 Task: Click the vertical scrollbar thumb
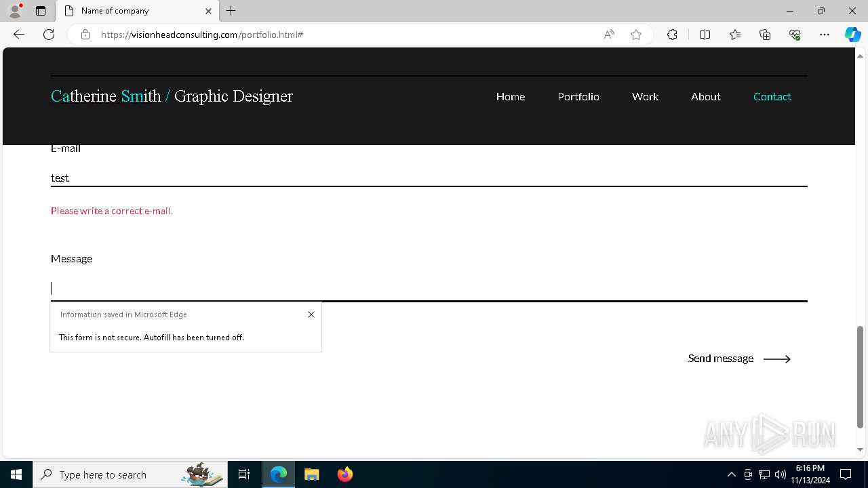coord(860,377)
